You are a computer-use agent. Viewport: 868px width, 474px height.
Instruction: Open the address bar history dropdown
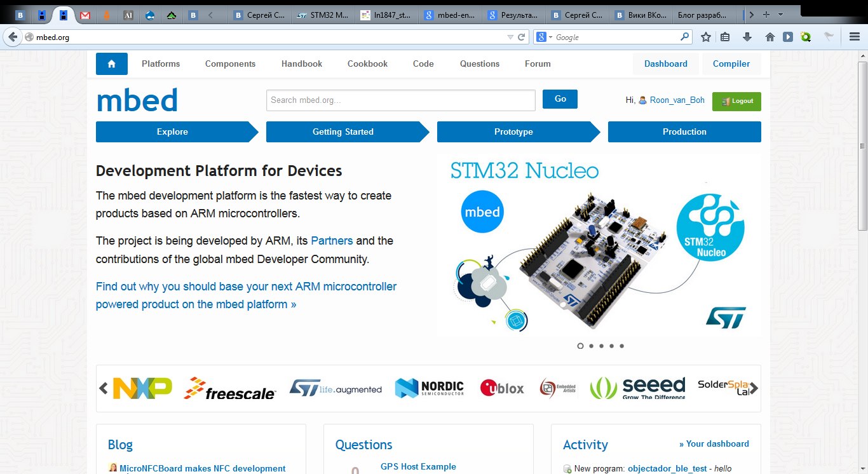pyautogui.click(x=510, y=37)
